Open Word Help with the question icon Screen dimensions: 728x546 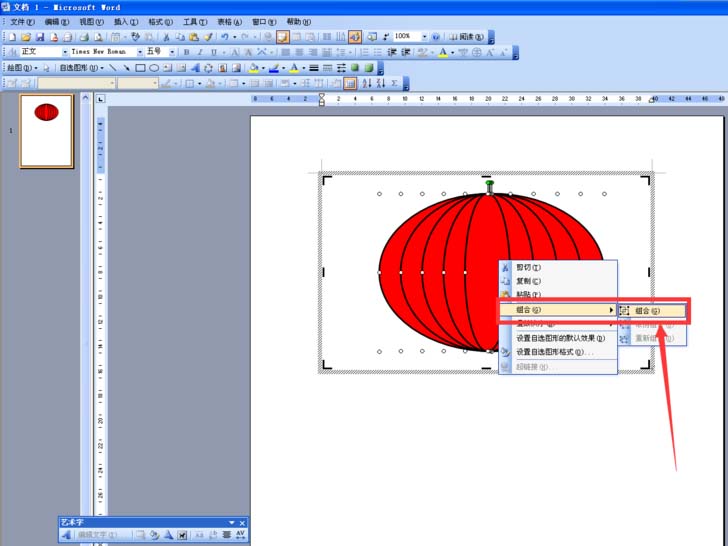pyautogui.click(x=436, y=37)
